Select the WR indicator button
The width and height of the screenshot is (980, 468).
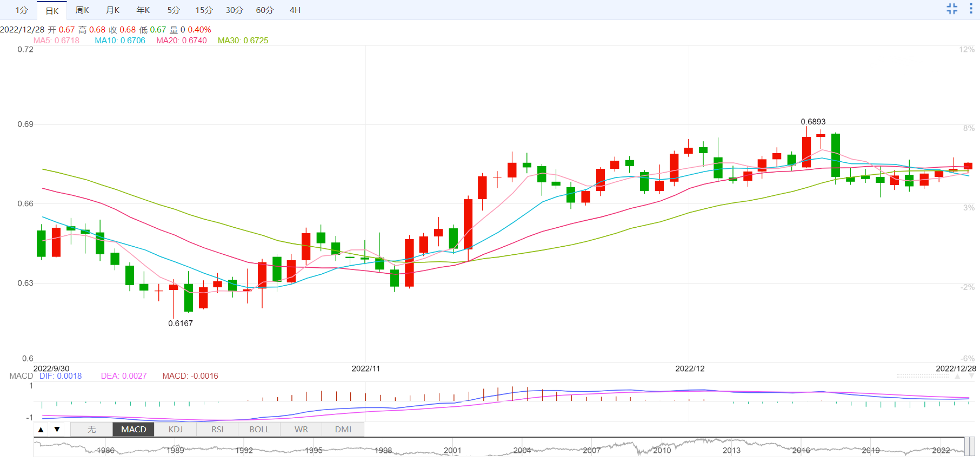point(301,429)
